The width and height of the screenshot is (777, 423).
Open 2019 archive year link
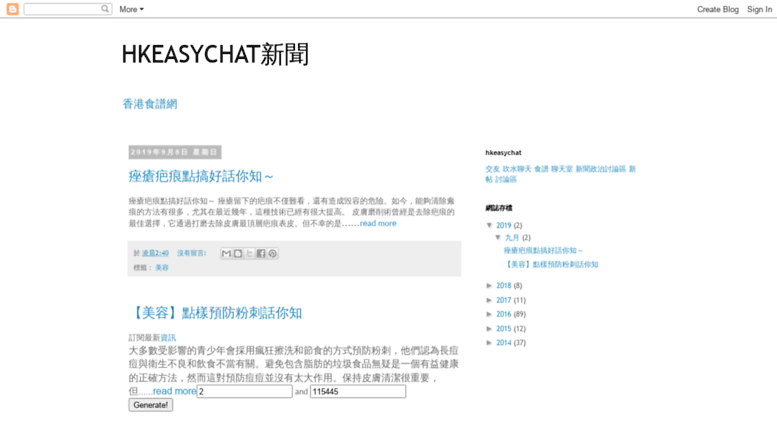503,225
